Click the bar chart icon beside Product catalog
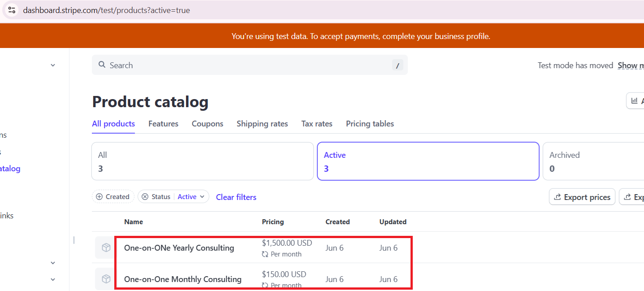 click(634, 101)
